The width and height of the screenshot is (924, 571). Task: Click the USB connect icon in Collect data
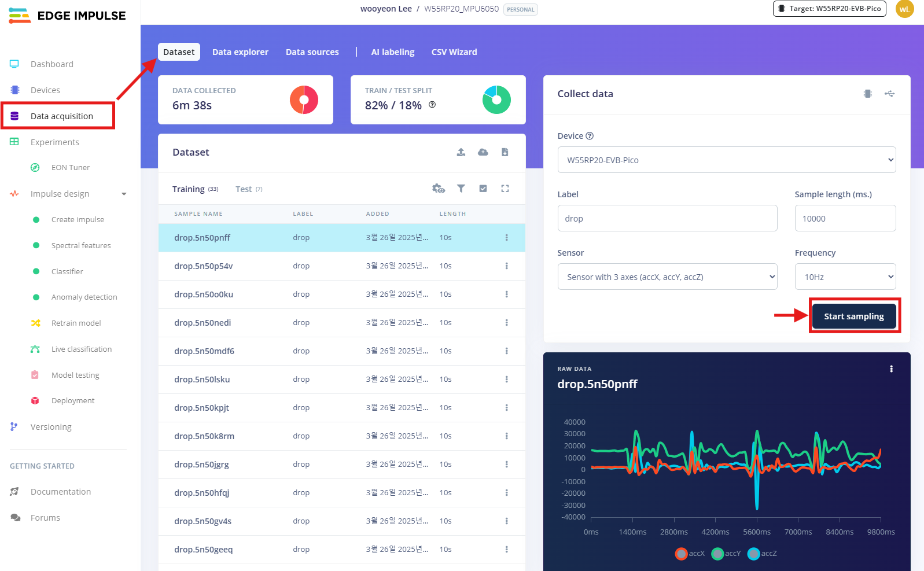(x=889, y=94)
